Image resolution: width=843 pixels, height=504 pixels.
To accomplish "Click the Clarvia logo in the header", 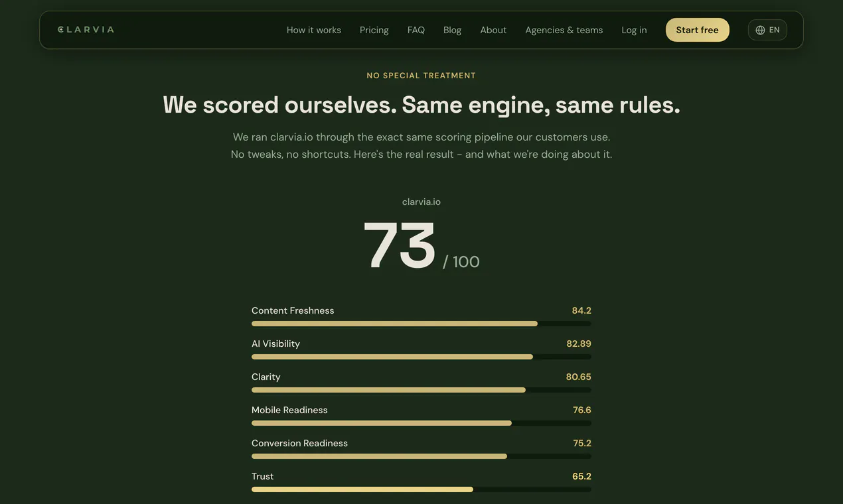I will 86,29.
